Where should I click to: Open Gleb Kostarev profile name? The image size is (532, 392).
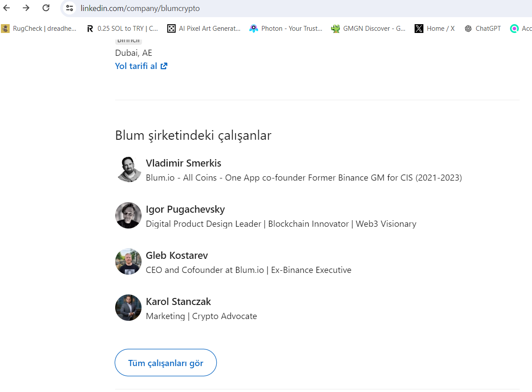177,255
